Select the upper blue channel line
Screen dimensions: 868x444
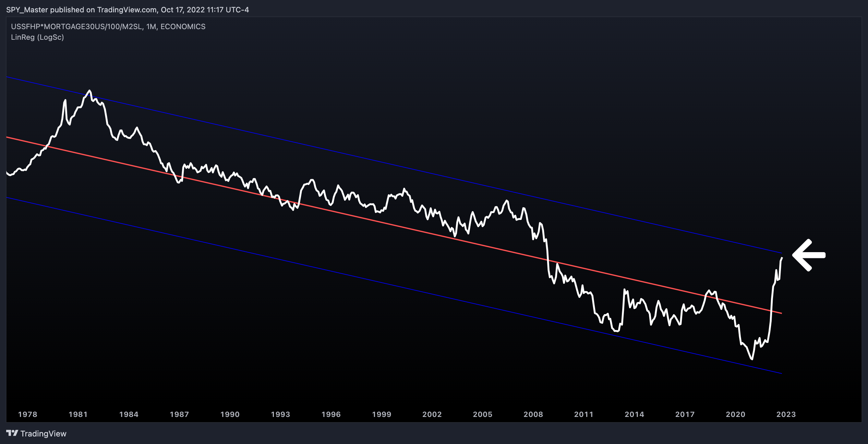tap(394, 165)
